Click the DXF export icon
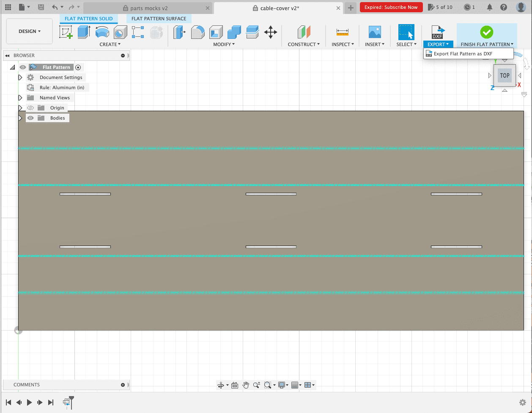The image size is (532, 413). (x=438, y=33)
